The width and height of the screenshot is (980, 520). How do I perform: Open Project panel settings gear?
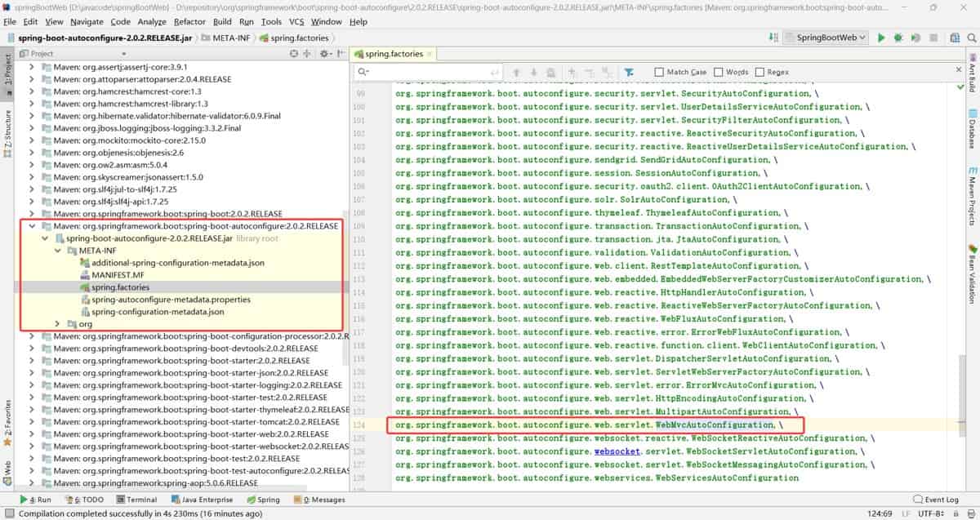point(324,54)
